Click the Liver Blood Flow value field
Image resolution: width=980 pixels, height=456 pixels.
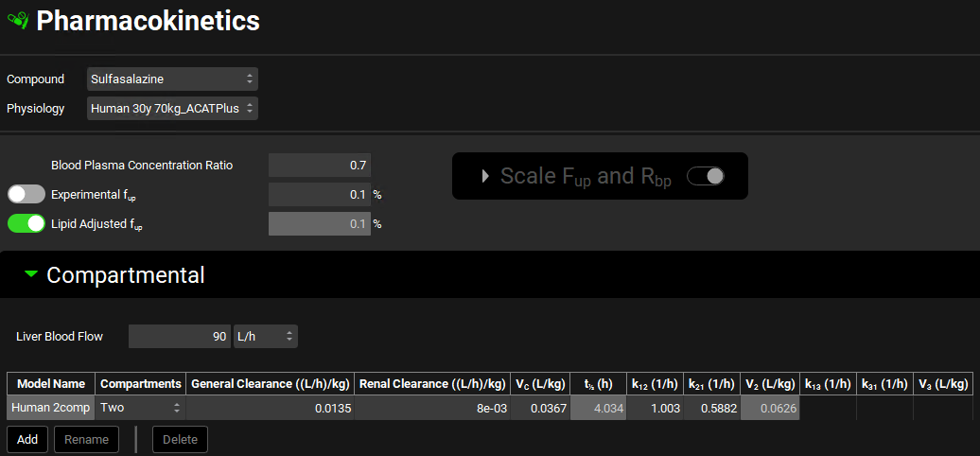(180, 336)
